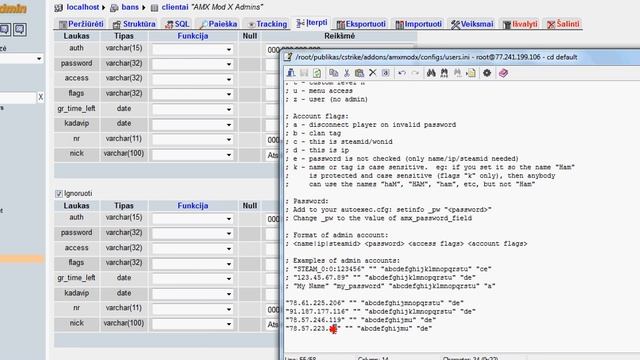
Task: Click the red Išvalyti tab
Action: (x=520, y=24)
